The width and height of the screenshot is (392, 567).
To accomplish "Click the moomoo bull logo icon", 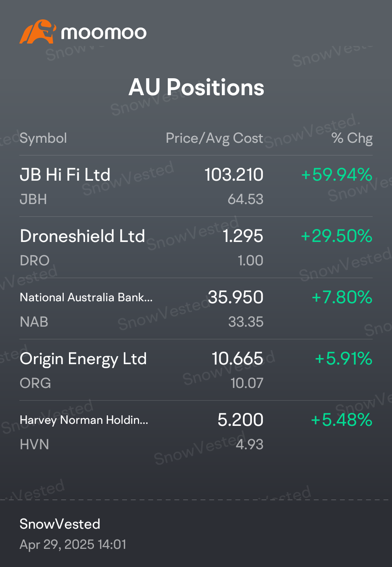I will (x=37, y=31).
